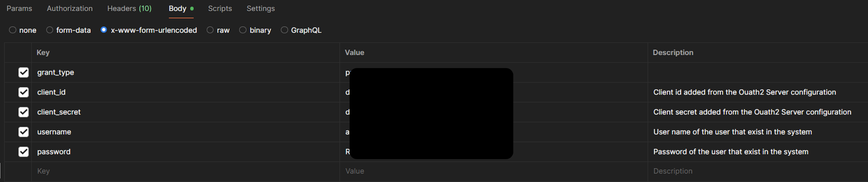868x182 pixels.
Task: Select the Body tab
Action: point(178,8)
